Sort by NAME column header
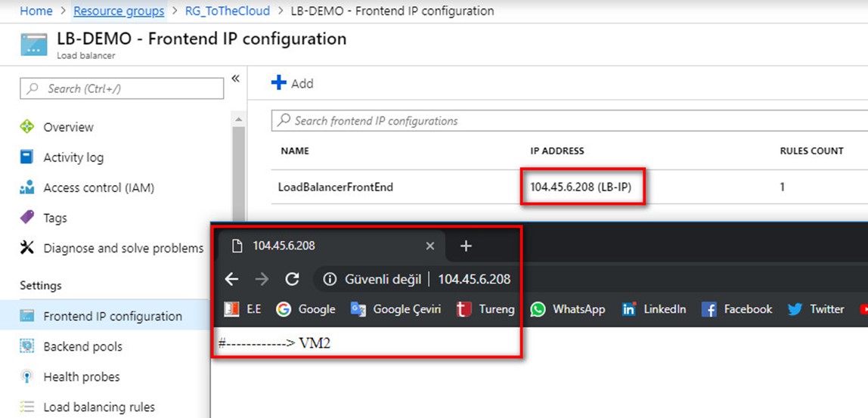The image size is (868, 418). pos(295,150)
